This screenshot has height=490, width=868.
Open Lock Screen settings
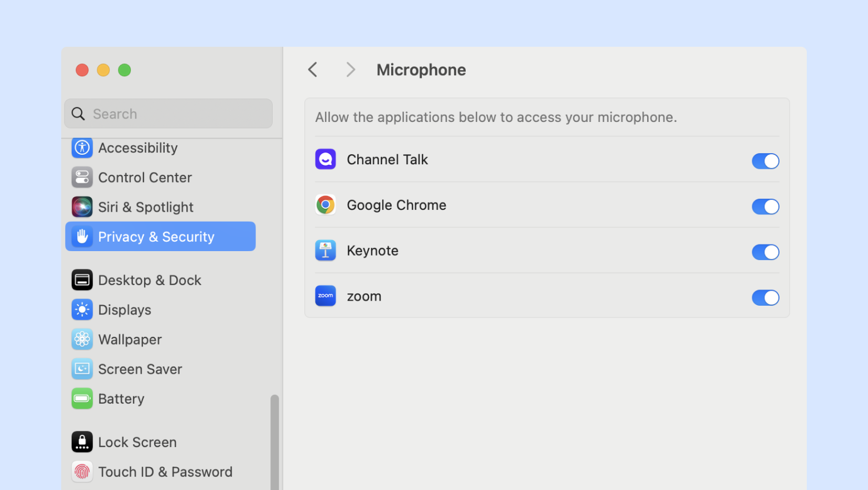(137, 442)
